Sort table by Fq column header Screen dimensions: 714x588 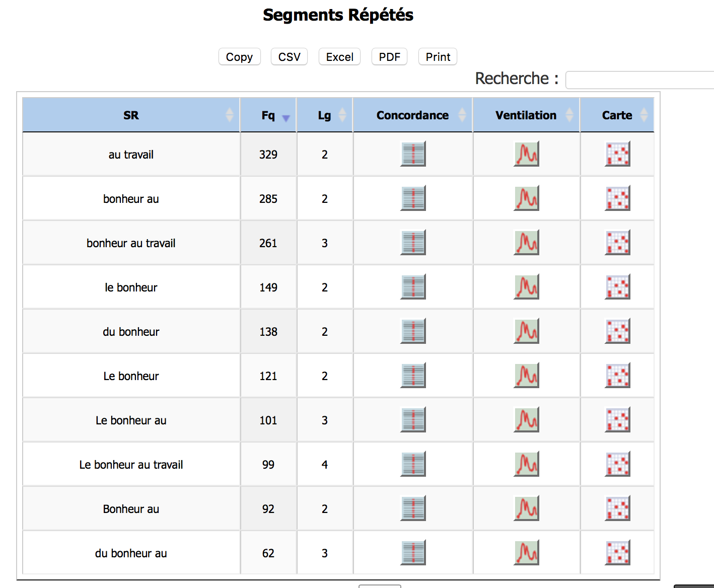pyautogui.click(x=268, y=115)
